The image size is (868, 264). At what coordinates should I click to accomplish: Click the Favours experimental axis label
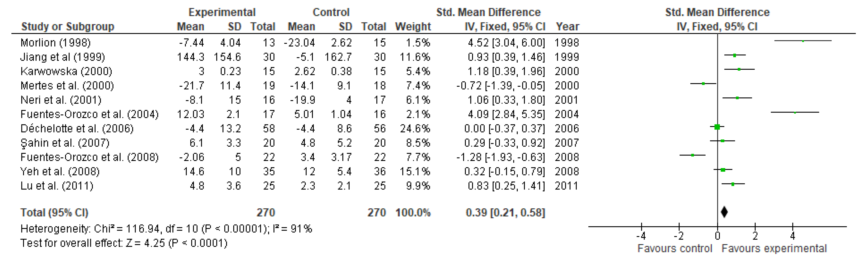coord(774,249)
